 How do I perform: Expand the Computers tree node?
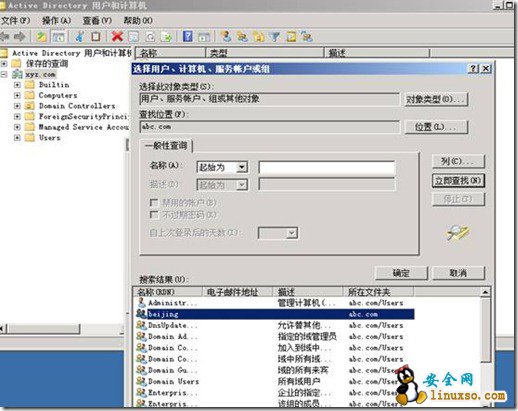(17, 95)
